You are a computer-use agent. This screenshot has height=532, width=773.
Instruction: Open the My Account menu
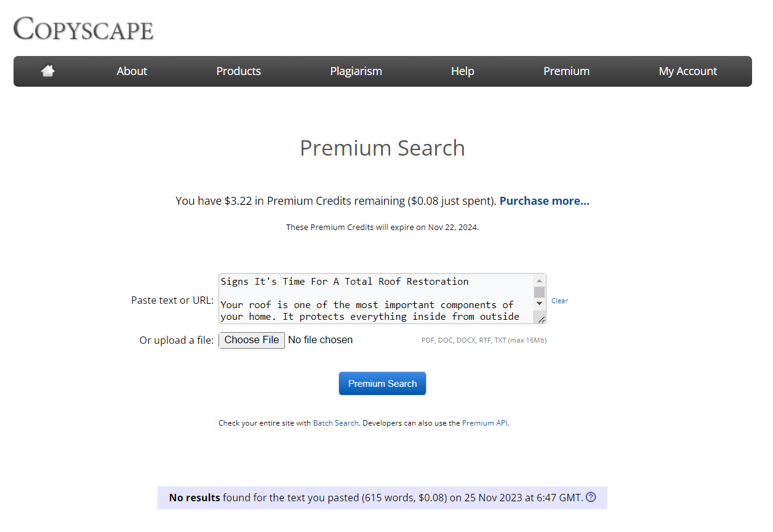tap(687, 71)
